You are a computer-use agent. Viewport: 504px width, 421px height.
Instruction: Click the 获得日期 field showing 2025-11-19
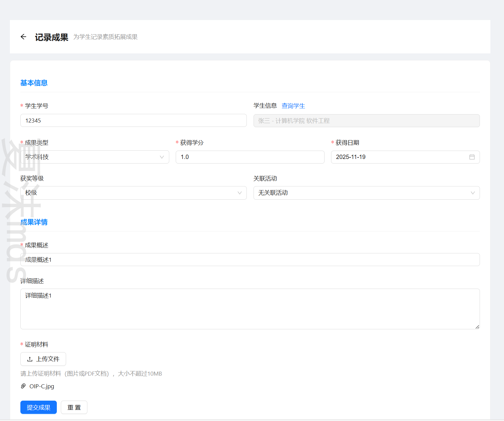point(405,157)
